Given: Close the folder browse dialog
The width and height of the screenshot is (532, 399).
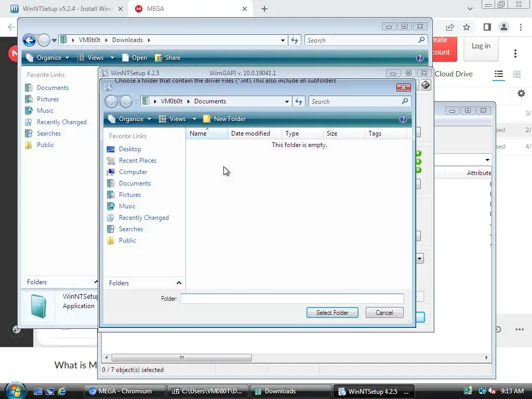Looking at the screenshot, I should point(403,87).
